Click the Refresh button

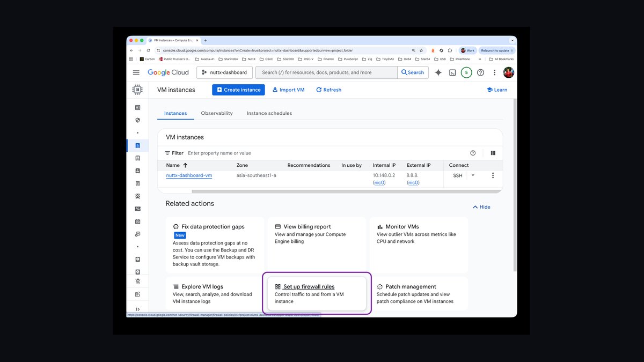tap(328, 90)
